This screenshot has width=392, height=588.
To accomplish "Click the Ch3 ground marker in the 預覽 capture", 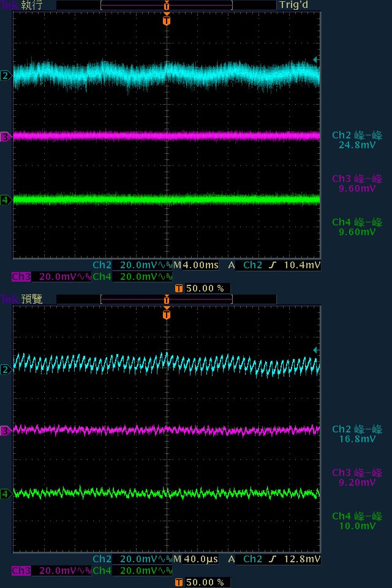I will tap(6, 431).
